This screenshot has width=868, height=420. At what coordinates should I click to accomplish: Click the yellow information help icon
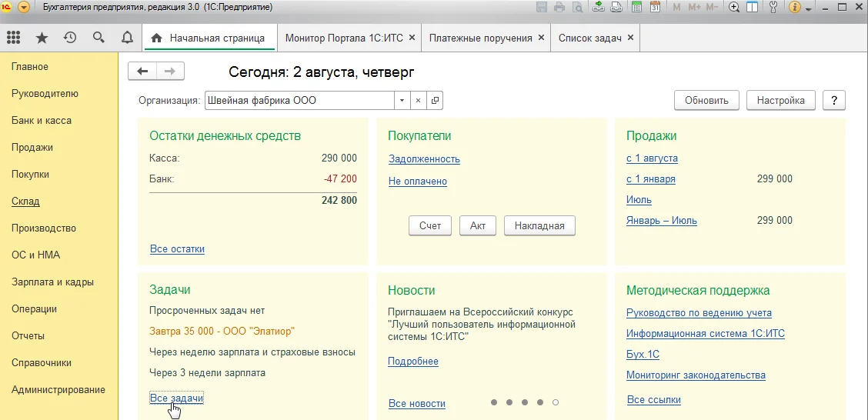(x=795, y=7)
